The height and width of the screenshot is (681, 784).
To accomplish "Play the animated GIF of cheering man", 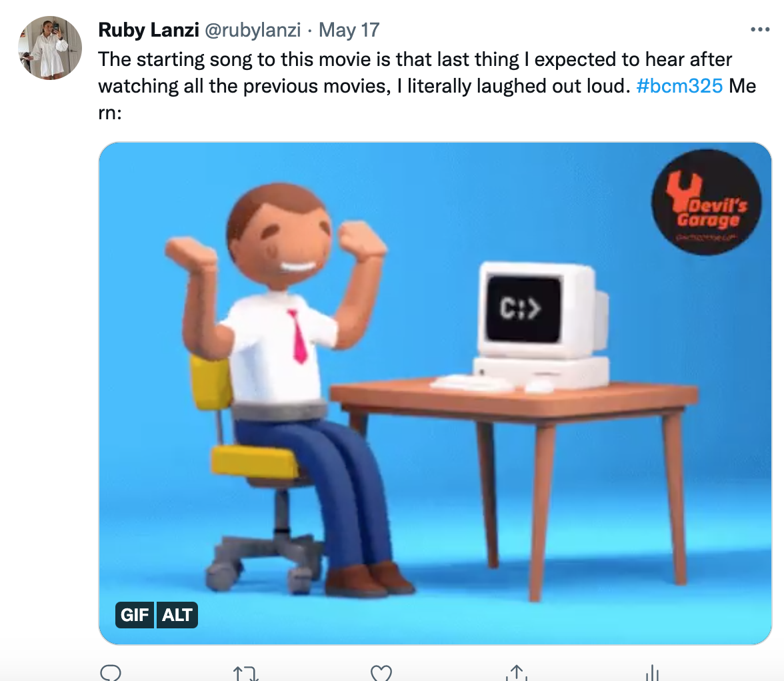I will click(x=435, y=393).
